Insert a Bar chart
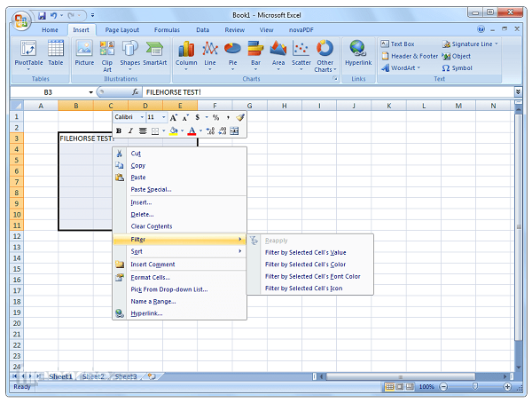Viewport: 532px width, 403px height. (x=255, y=55)
